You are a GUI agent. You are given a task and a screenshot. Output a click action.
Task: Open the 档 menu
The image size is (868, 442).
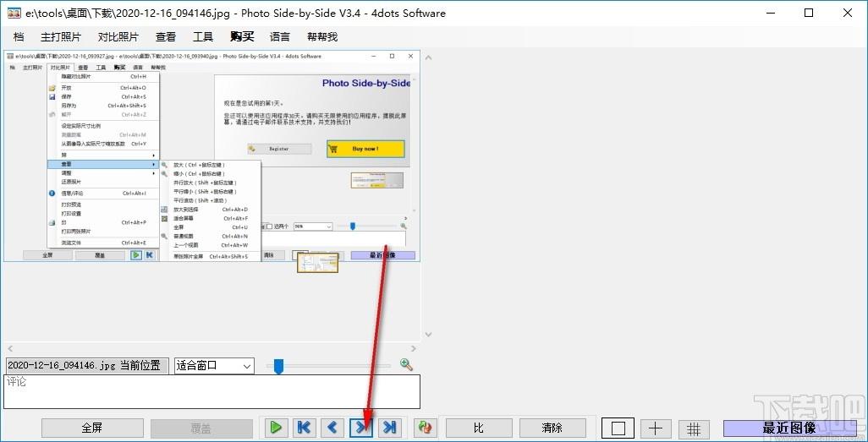pos(19,37)
